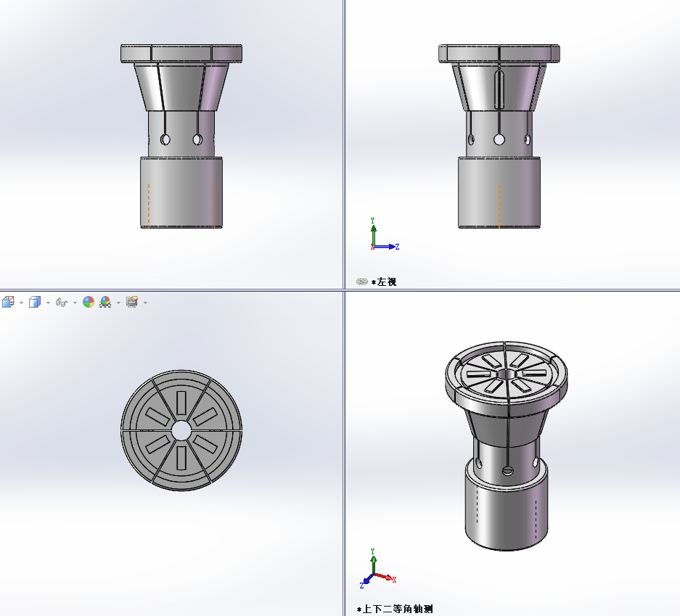
Task: Click the Edit Appearance color ball
Action: (x=89, y=302)
